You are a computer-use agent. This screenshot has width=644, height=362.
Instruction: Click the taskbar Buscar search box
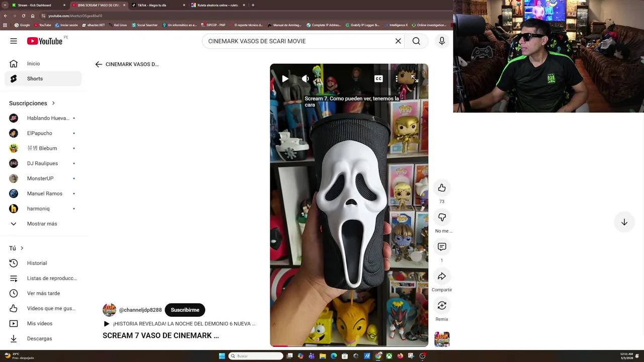coord(256,356)
